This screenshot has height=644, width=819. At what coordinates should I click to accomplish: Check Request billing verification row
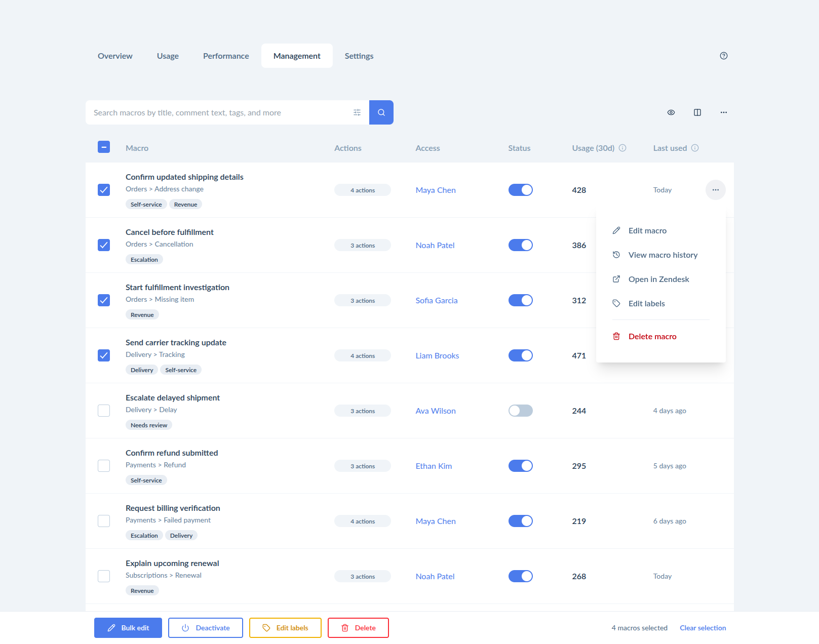[104, 521]
